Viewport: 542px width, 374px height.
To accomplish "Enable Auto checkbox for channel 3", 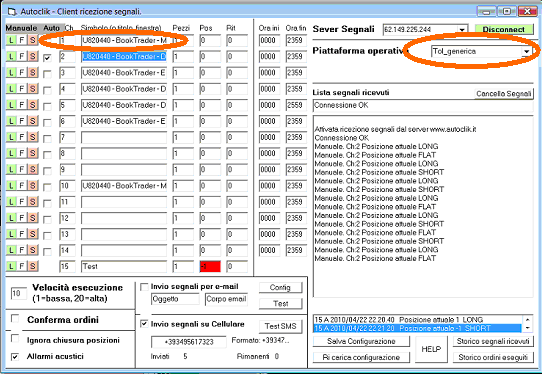I will tap(47, 74).
